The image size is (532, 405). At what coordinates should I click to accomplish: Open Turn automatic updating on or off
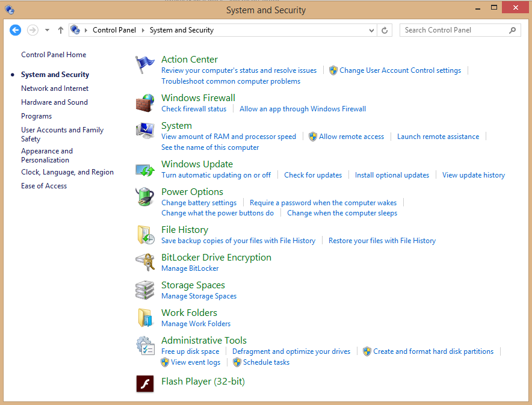click(216, 175)
